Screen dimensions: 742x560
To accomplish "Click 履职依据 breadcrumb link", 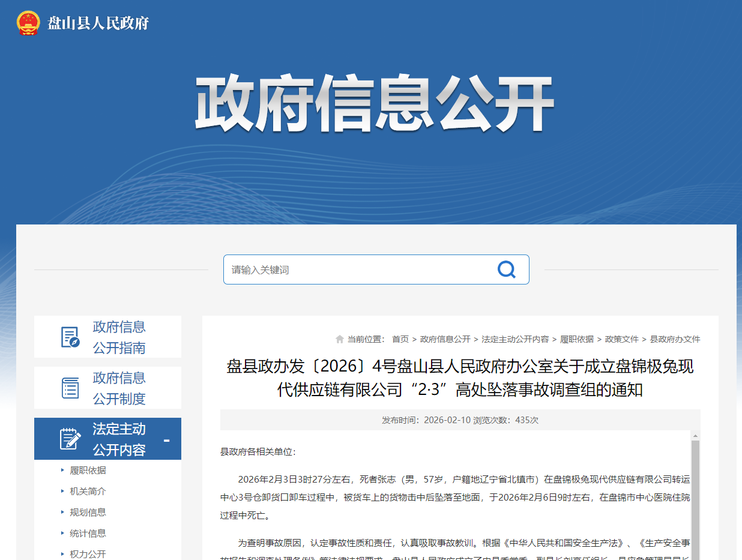I will point(577,339).
